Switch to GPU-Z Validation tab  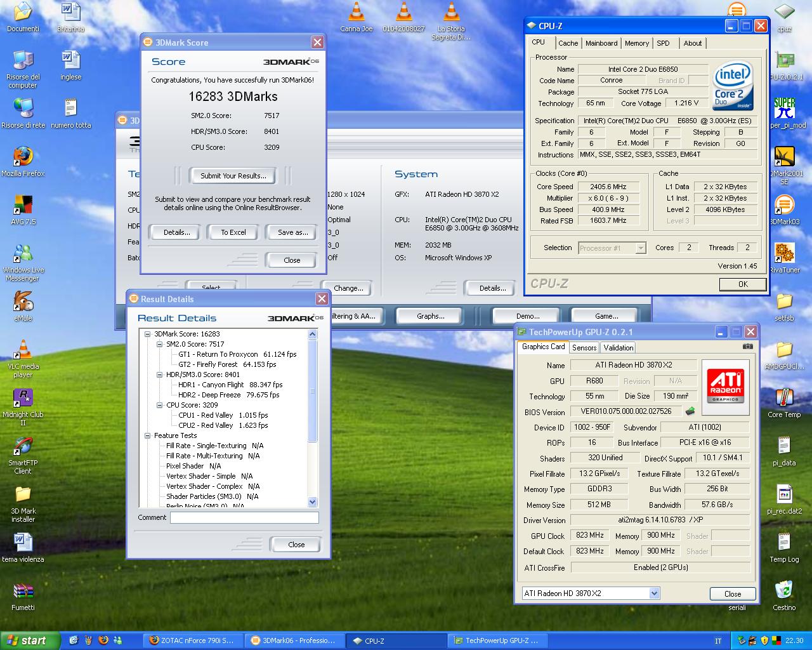tap(618, 348)
